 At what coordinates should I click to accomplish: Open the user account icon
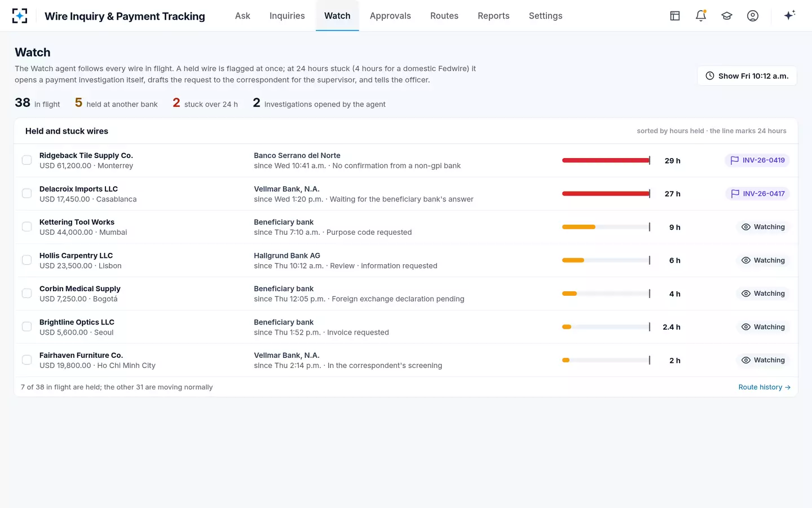[x=753, y=16]
